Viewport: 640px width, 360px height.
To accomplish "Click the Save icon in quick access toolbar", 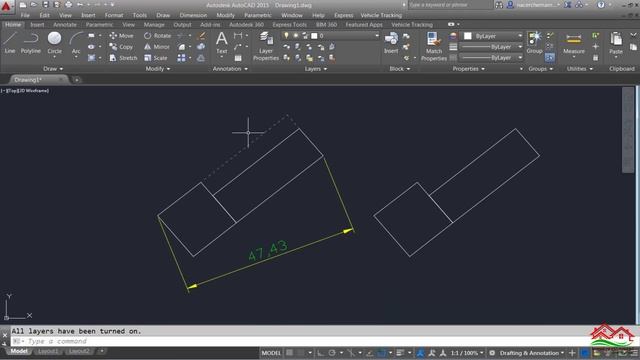I will tap(46, 5).
